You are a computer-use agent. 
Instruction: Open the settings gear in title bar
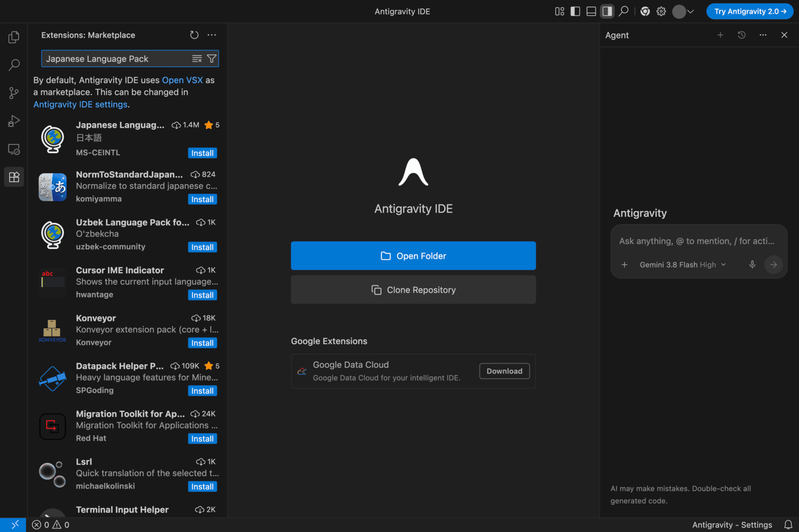[661, 11]
